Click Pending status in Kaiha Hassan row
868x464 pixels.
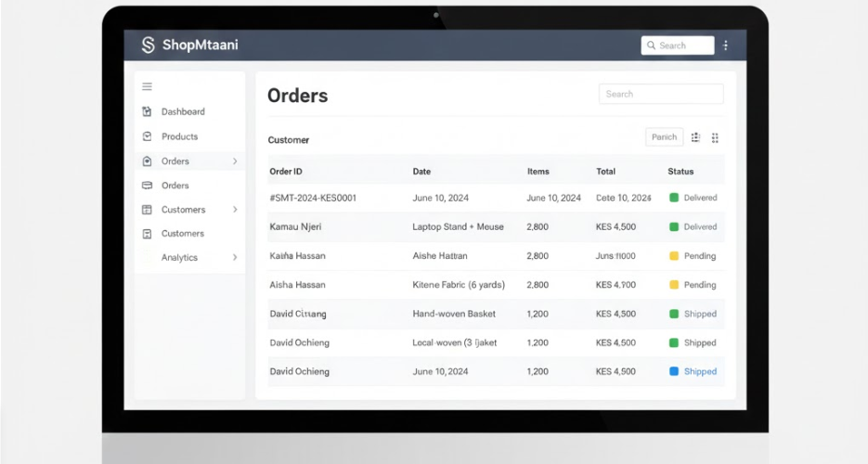coord(700,256)
